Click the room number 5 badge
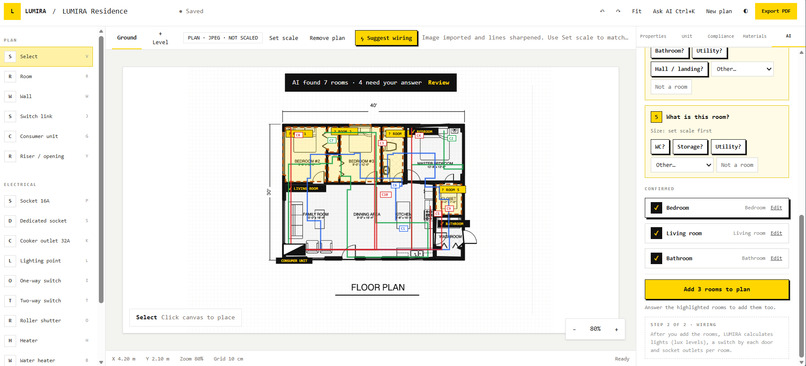Viewport: 806px width, 366px height. click(656, 117)
